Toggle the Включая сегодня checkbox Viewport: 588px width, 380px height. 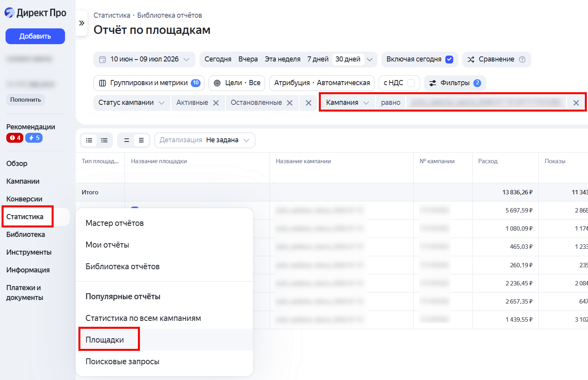pyautogui.click(x=449, y=60)
